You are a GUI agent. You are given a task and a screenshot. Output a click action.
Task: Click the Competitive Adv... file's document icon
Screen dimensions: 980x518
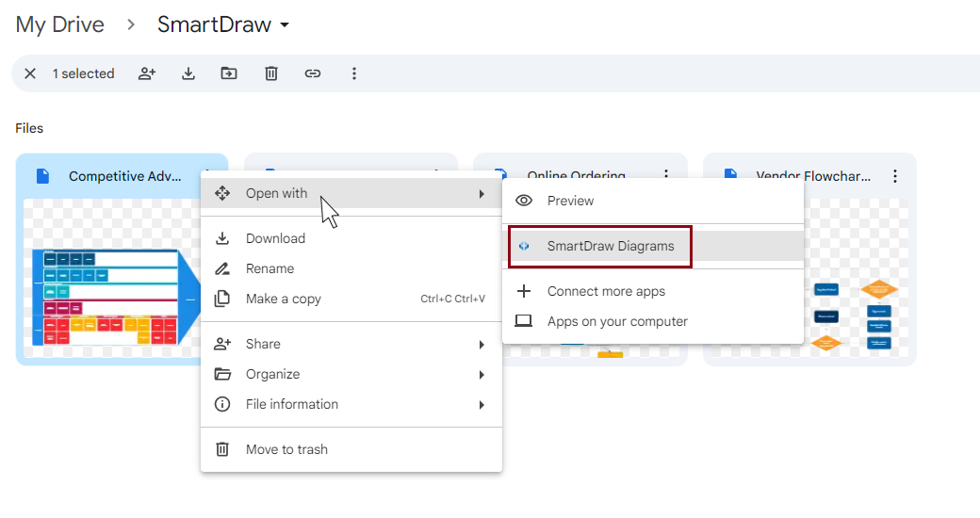click(x=42, y=176)
